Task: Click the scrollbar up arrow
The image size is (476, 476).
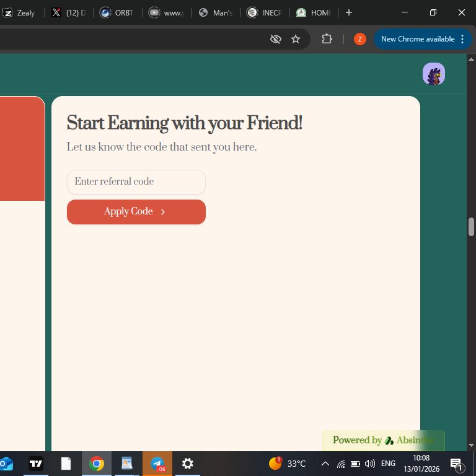Action: tap(471, 59)
